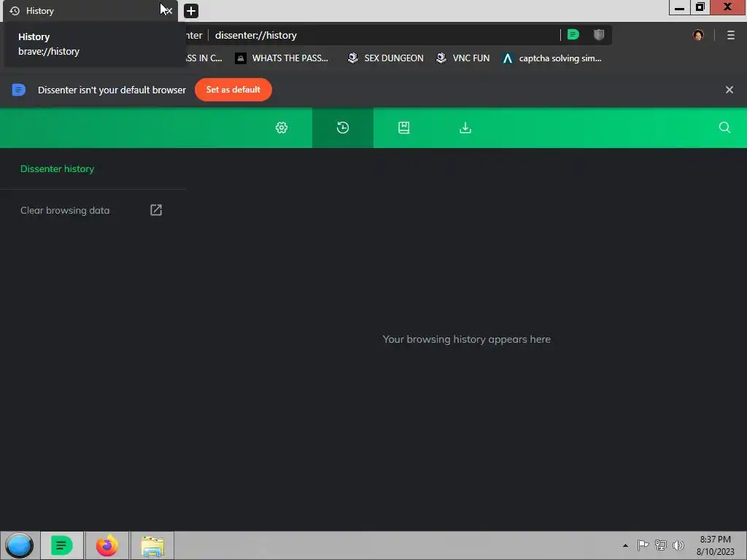
Task: Close the History tab
Action: [169, 10]
